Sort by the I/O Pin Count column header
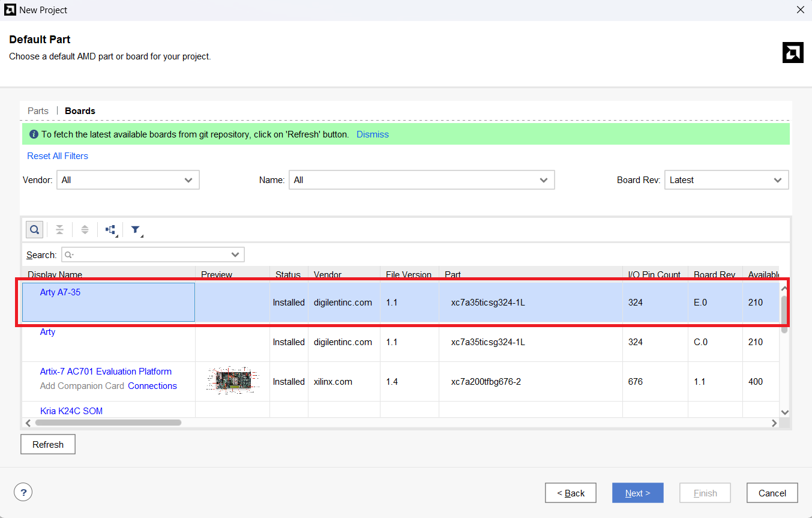812x518 pixels. [655, 274]
